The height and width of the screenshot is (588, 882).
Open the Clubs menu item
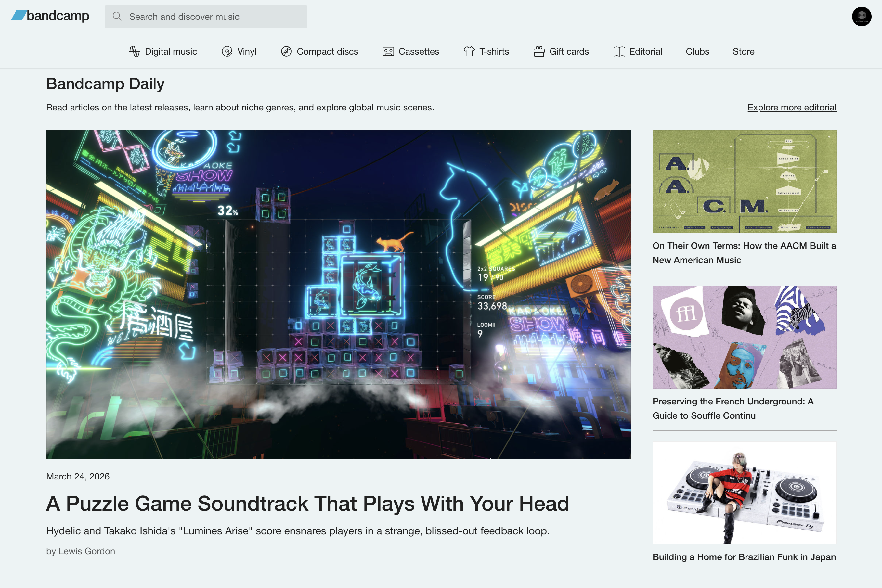pos(697,51)
